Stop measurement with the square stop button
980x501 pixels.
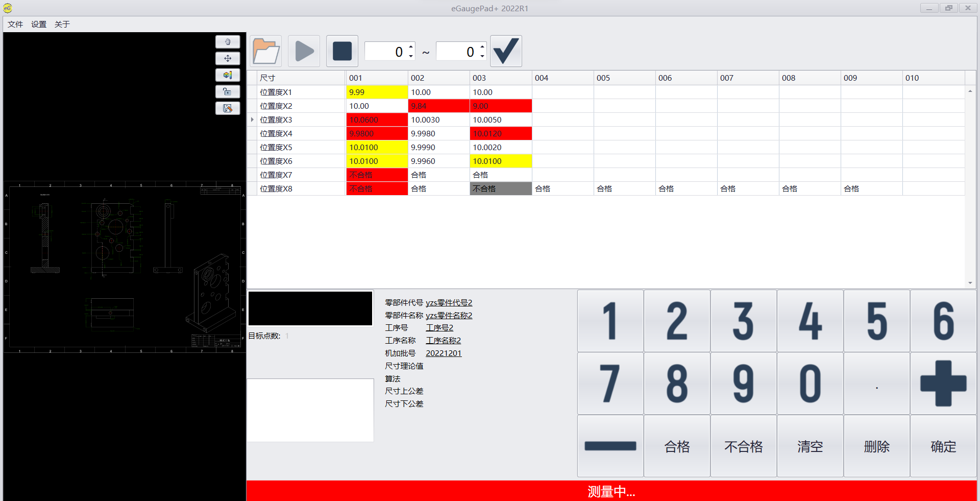tap(342, 51)
